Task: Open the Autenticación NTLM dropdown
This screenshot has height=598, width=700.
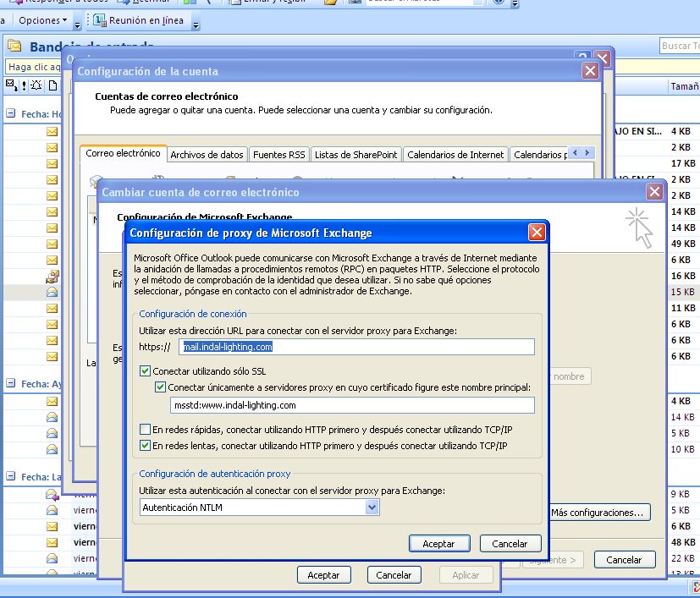Action: 372,507
